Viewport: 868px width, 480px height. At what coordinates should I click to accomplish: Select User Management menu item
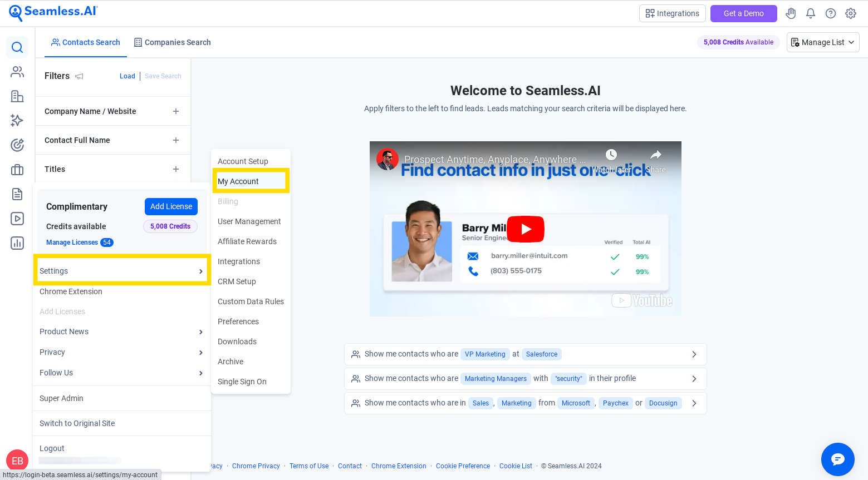tap(251, 221)
